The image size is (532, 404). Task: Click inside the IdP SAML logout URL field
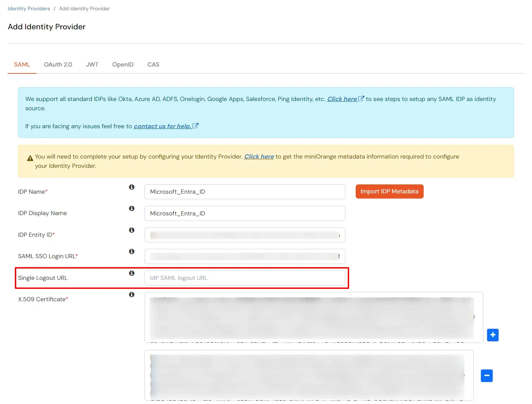[245, 278]
